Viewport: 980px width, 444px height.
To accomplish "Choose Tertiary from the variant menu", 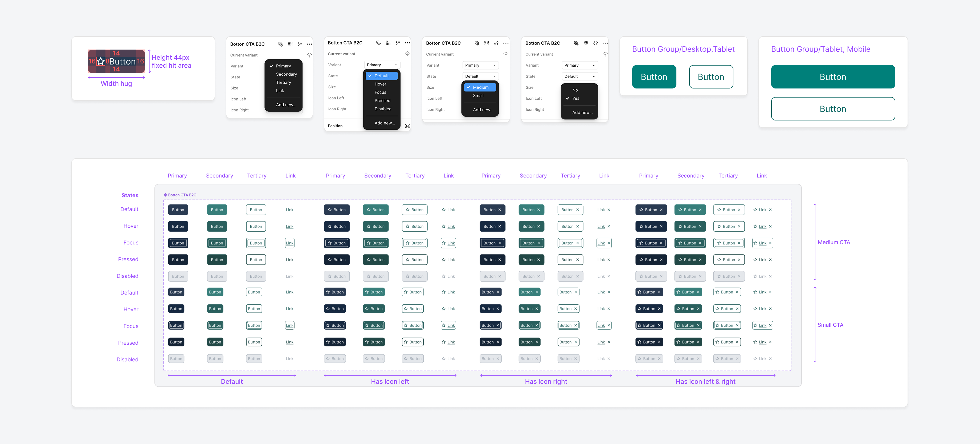I will (283, 82).
